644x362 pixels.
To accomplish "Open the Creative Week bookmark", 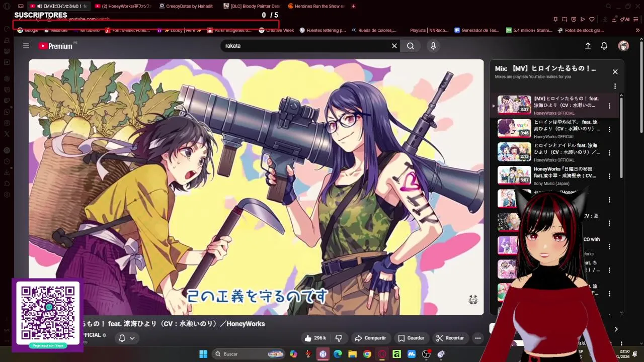I will coord(276,30).
